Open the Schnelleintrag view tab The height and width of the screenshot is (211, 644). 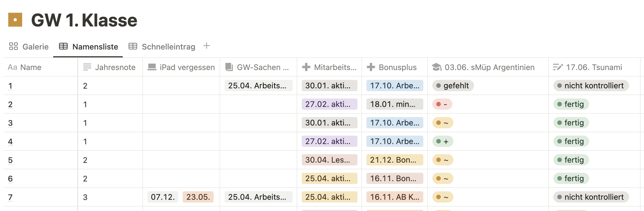coord(162,47)
